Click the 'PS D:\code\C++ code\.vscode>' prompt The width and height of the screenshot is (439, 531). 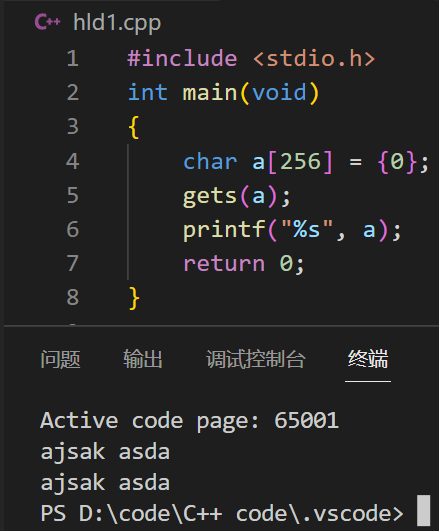222,513
